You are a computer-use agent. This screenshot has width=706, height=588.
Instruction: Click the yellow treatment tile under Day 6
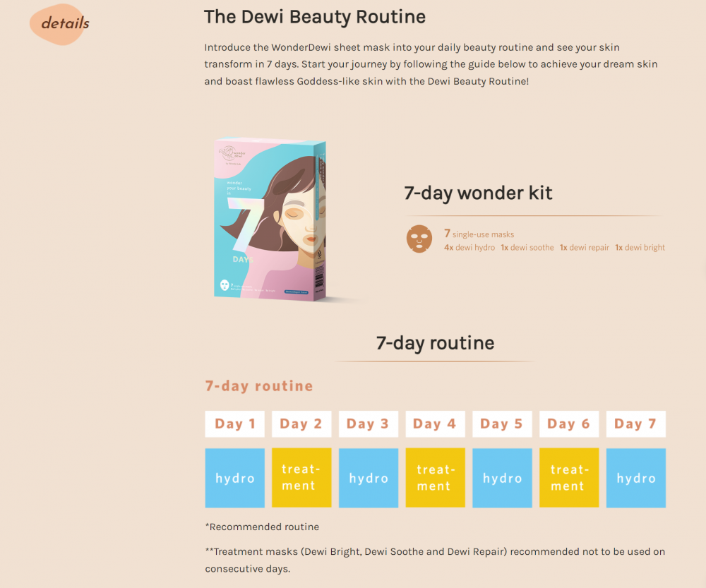click(568, 478)
